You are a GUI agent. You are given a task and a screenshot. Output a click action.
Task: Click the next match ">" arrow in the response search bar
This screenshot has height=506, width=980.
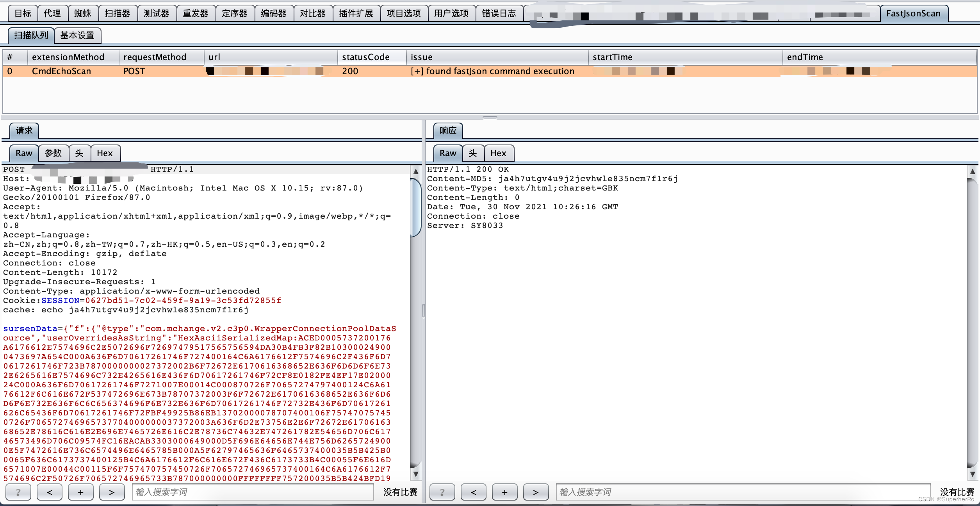pyautogui.click(x=536, y=492)
